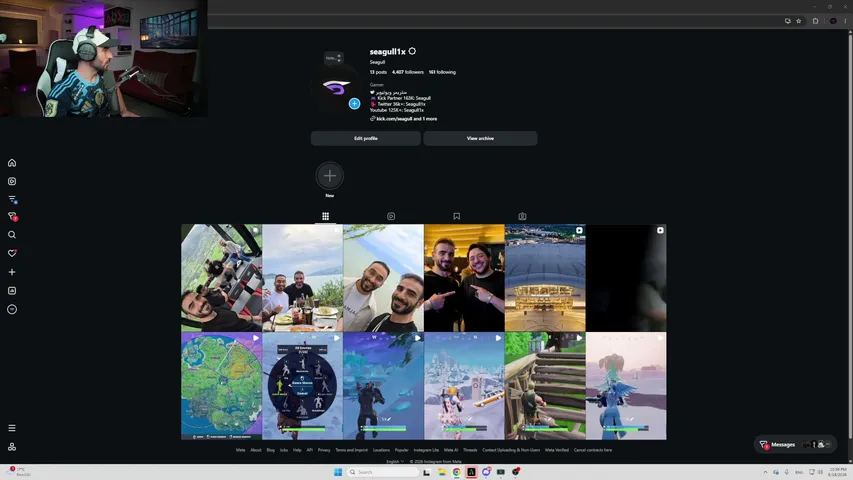Open the Fortnite island map post
This screenshot has height=480, width=853.
coord(221,386)
